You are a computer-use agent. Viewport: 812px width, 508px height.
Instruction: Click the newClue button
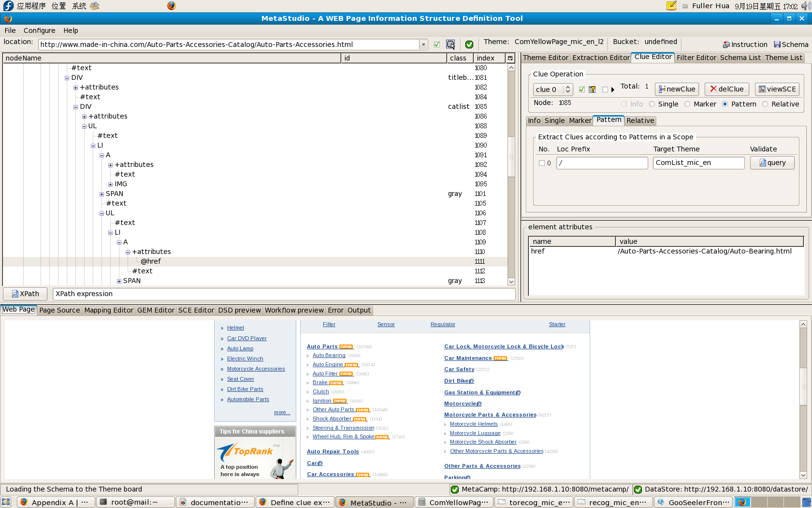click(677, 89)
